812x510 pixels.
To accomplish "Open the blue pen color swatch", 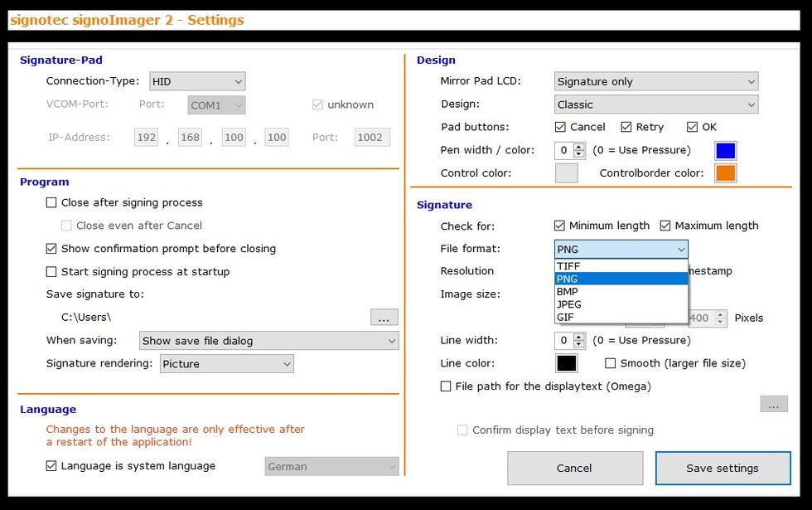I will point(725,150).
